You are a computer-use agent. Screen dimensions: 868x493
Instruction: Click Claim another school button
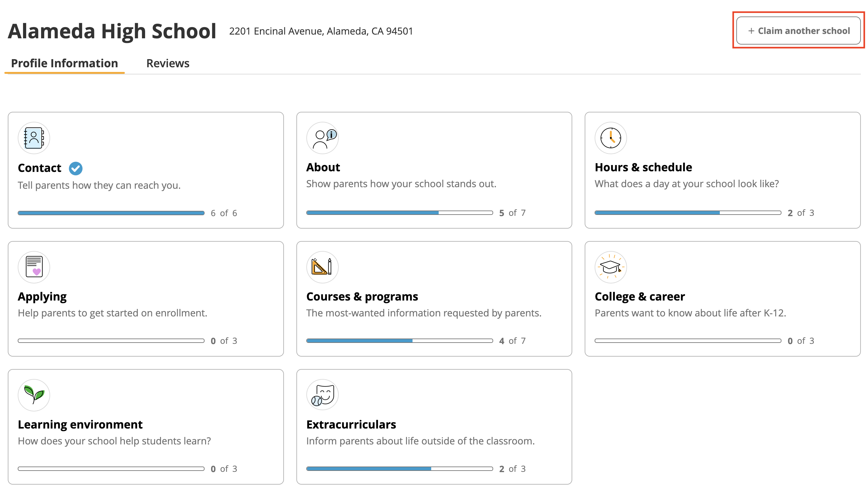coord(798,31)
